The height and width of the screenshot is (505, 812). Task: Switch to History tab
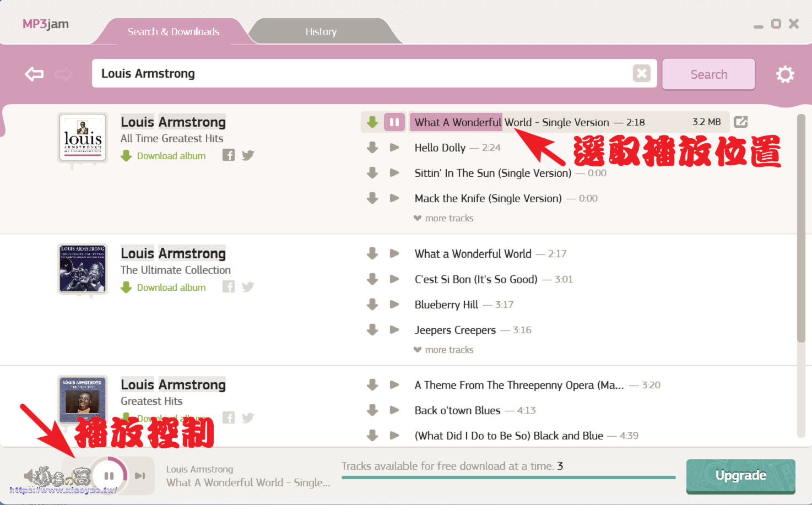pos(321,31)
